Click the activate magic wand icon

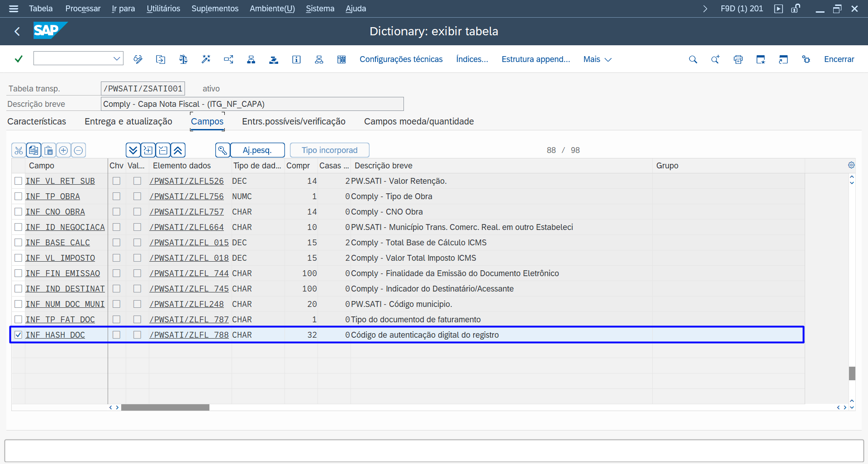pos(206,59)
